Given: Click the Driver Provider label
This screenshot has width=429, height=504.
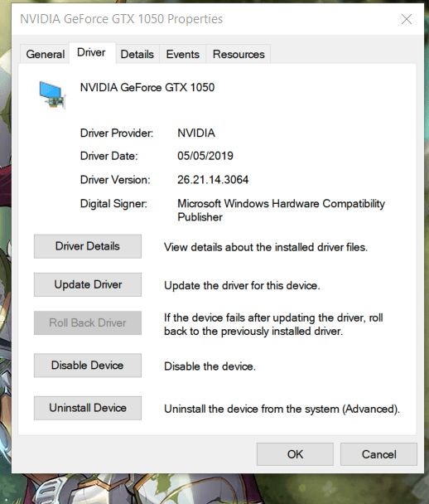Looking at the screenshot, I should (117, 133).
